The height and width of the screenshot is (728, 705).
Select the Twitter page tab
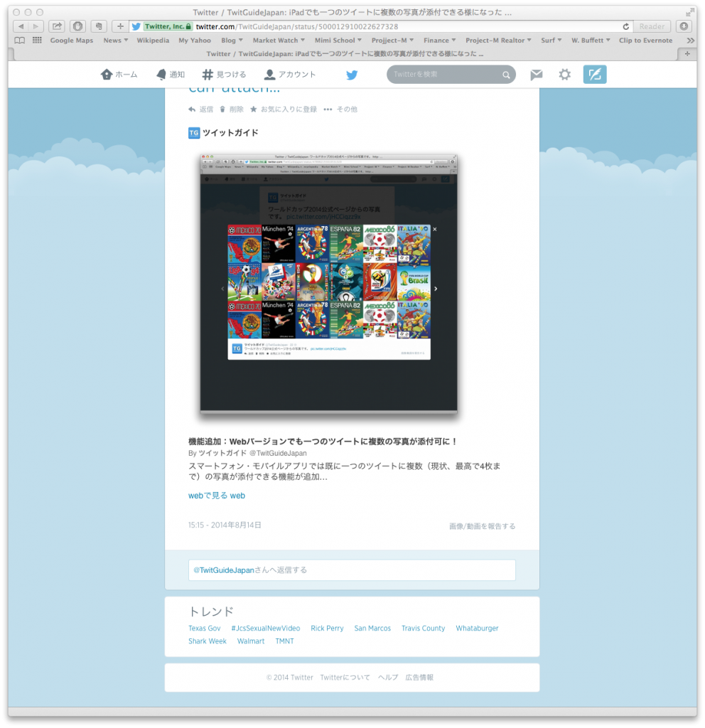tap(345, 54)
